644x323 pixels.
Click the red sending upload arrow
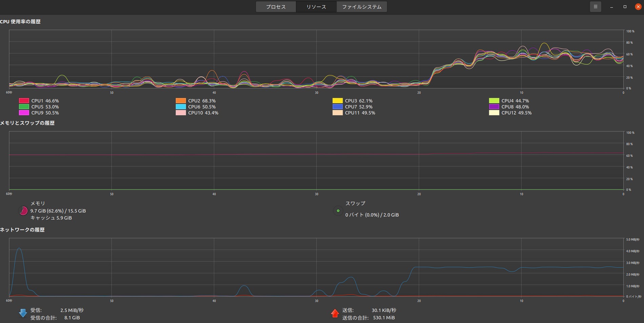click(335, 314)
